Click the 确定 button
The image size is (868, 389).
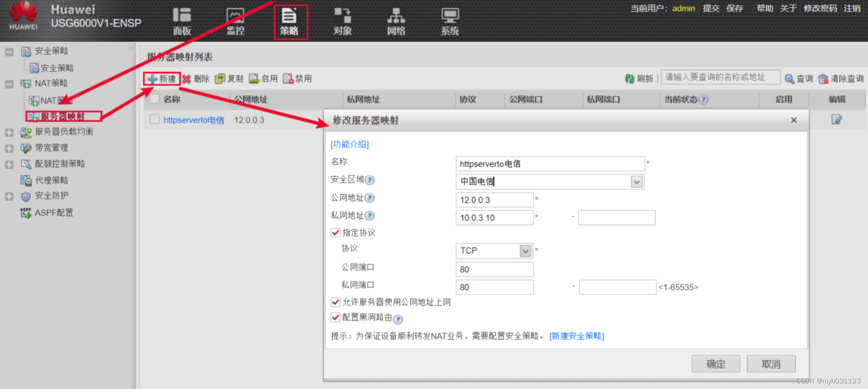coord(716,364)
